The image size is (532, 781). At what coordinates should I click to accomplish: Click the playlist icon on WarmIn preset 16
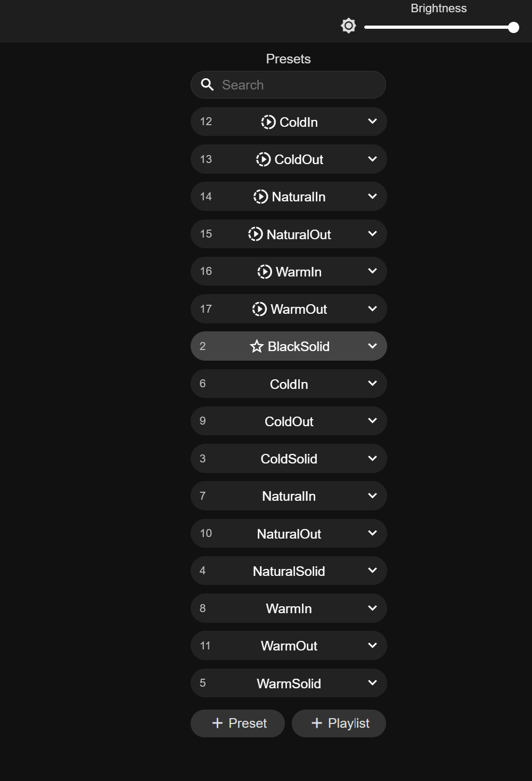point(264,272)
